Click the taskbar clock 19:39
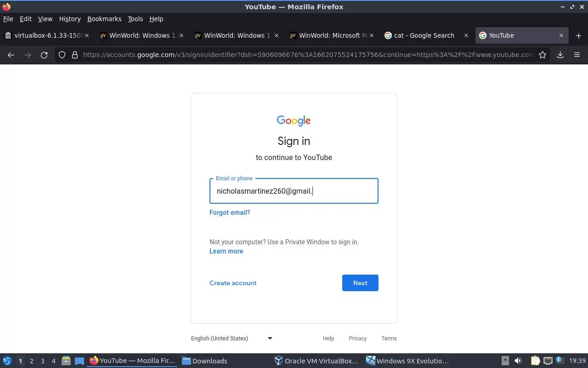 click(x=577, y=361)
